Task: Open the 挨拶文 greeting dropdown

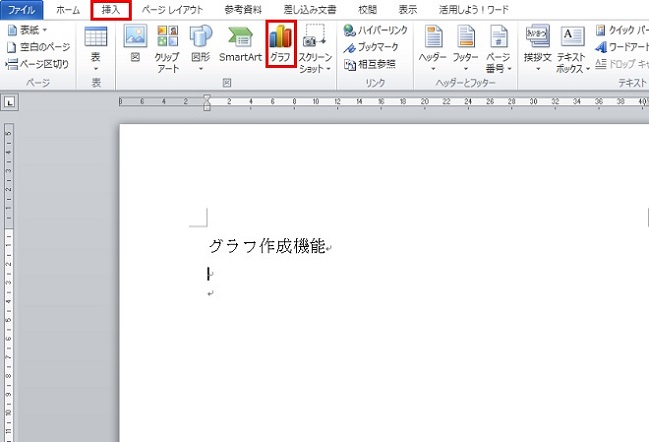Action: pos(537,48)
